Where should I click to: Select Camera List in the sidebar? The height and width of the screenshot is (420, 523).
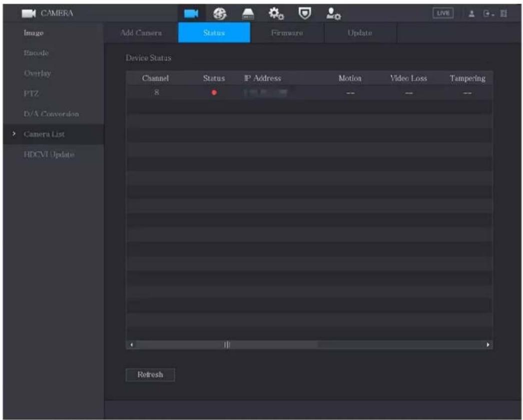[x=54, y=134]
